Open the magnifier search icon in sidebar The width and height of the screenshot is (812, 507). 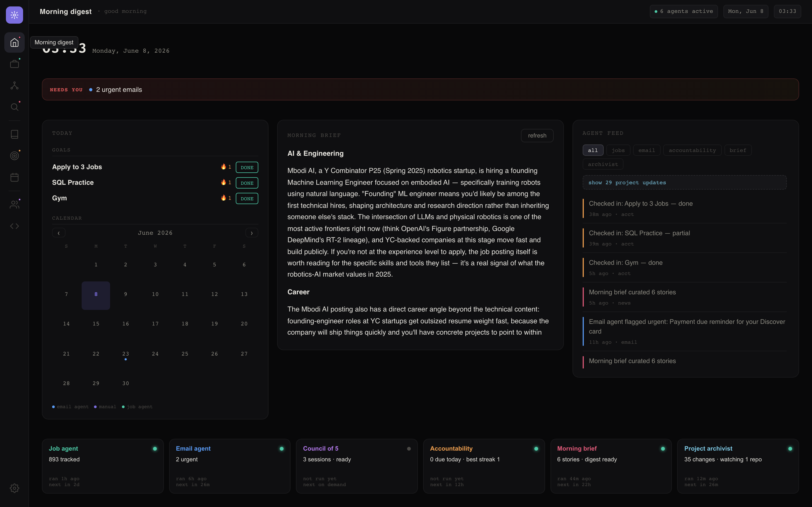pos(15,107)
